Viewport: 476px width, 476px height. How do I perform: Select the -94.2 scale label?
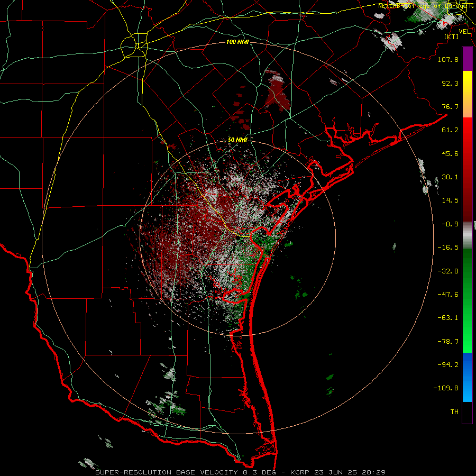click(x=448, y=365)
